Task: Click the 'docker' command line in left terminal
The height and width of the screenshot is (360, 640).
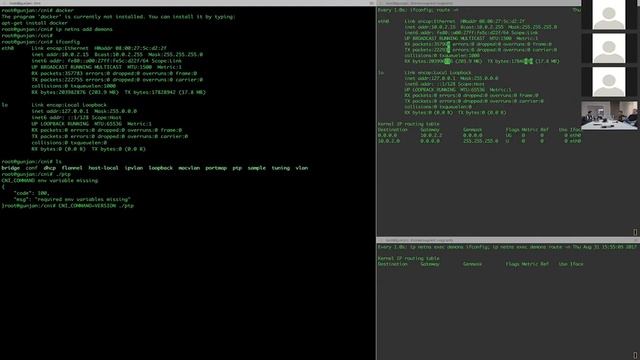Action: click(x=38, y=10)
